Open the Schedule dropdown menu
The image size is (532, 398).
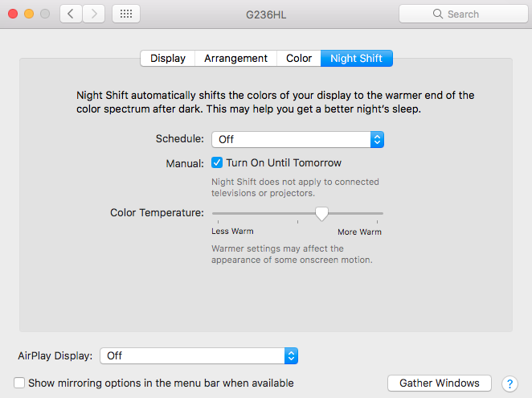coord(297,139)
